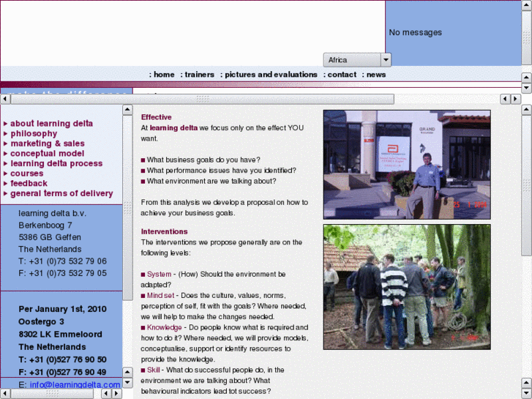This screenshot has height=399, width=532.
Task: Click the hotel entrance photo
Action: coord(407,165)
